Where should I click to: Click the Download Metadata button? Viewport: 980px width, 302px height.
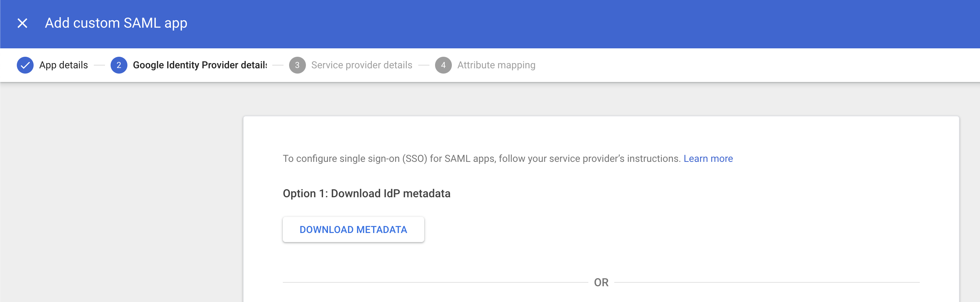[x=353, y=229]
